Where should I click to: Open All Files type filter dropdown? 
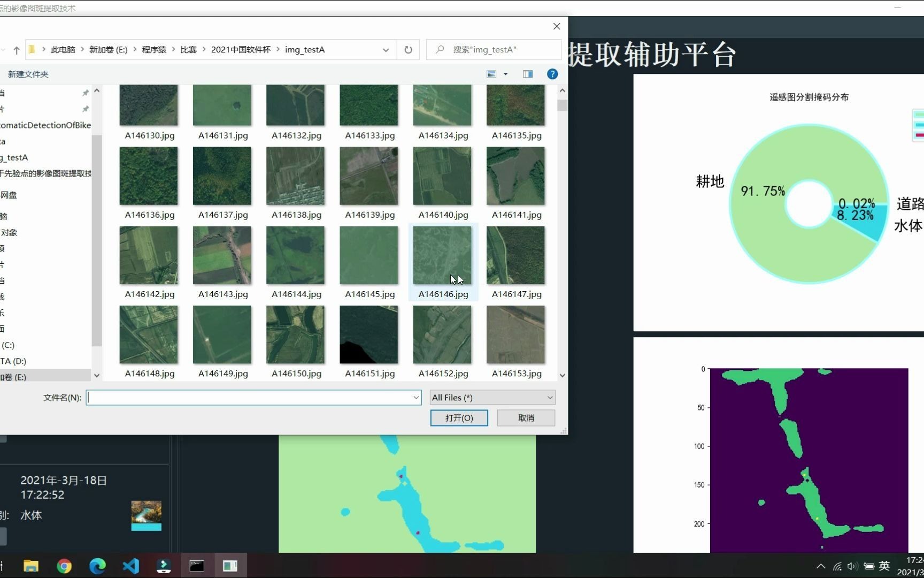pyautogui.click(x=550, y=398)
